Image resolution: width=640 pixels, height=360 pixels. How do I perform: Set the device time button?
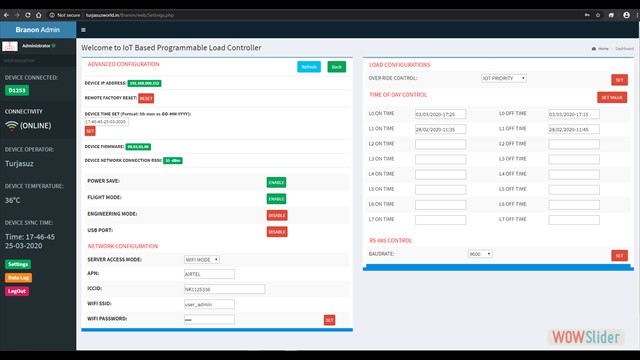[90, 131]
